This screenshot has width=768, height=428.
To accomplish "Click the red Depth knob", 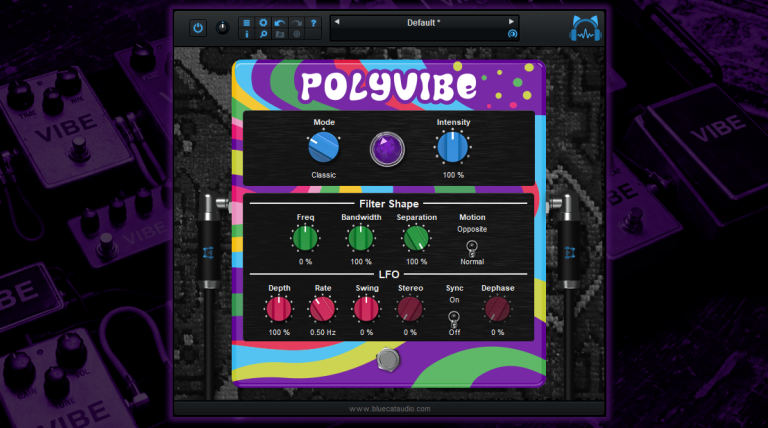I will point(279,309).
